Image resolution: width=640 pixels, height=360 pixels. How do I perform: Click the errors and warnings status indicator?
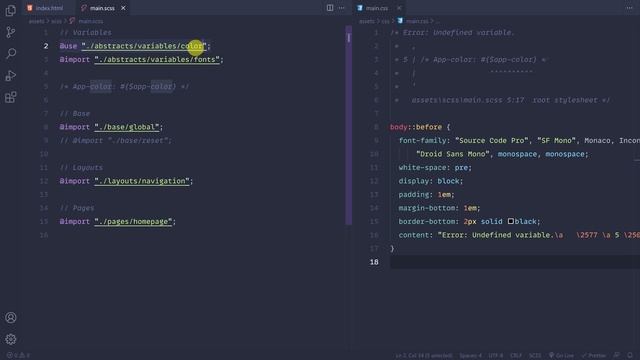click(18, 355)
